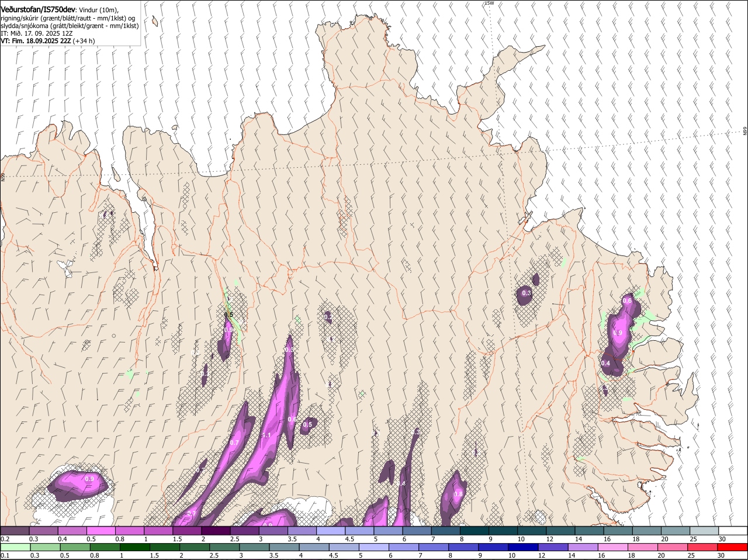Screen dimensions: 748x560
Task: Pick the light violet 14 swatch in rain legend
Action: (583, 547)
